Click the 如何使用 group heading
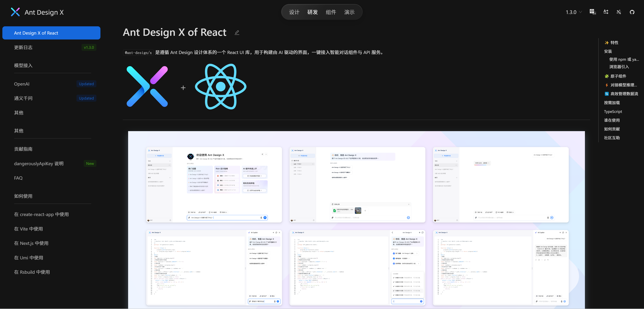Screen dimensions: 644x309 (x=23, y=196)
